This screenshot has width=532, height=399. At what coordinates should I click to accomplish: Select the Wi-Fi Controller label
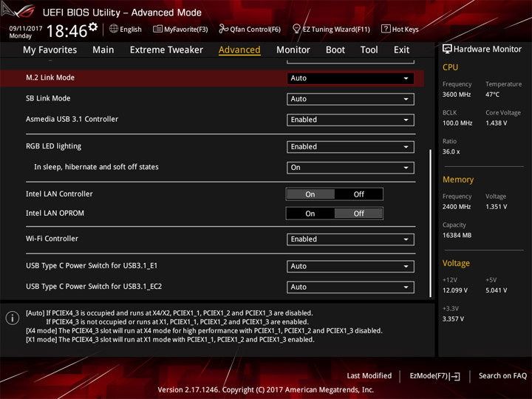point(52,239)
